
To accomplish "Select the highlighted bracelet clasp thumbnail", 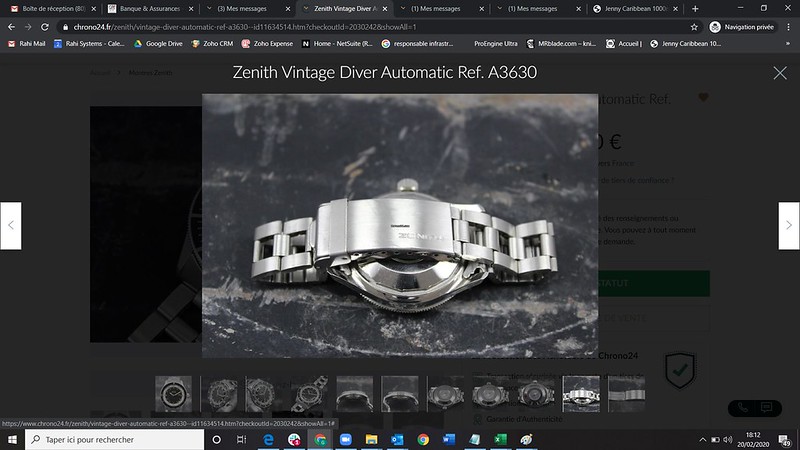I will click(x=581, y=394).
